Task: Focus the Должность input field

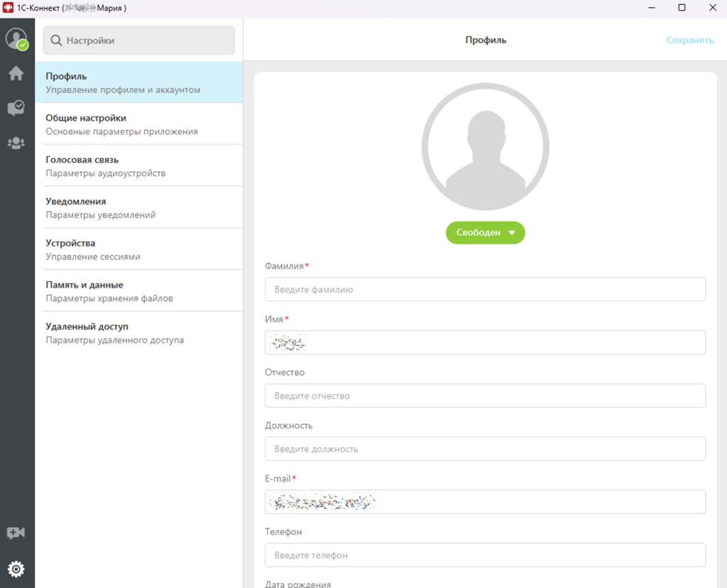Action: (x=485, y=449)
